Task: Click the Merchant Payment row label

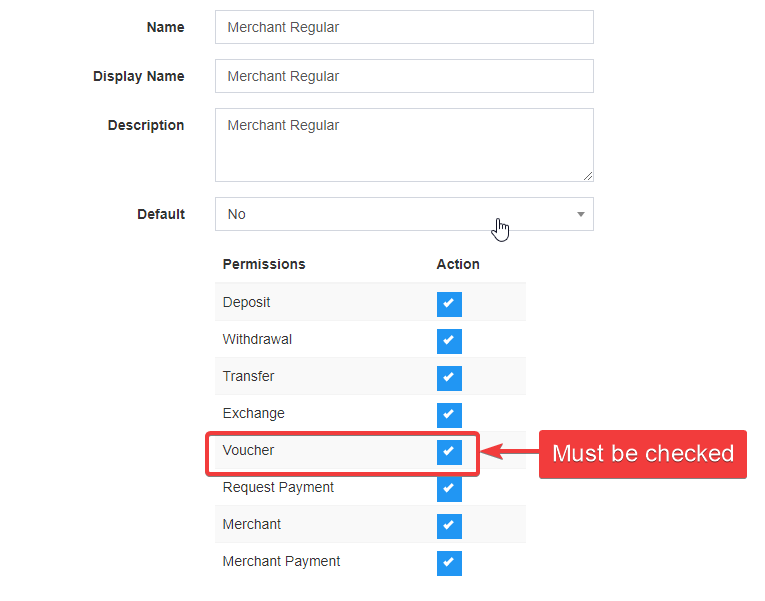Action: pyautogui.click(x=281, y=561)
